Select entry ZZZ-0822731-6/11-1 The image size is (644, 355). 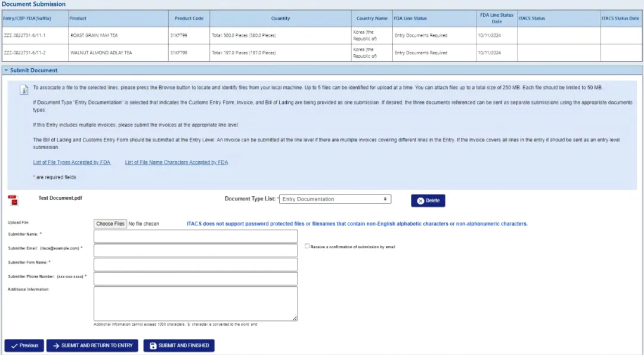click(x=24, y=35)
